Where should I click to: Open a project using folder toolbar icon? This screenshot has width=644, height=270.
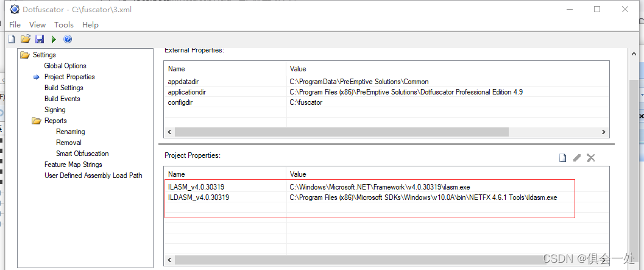(26, 39)
